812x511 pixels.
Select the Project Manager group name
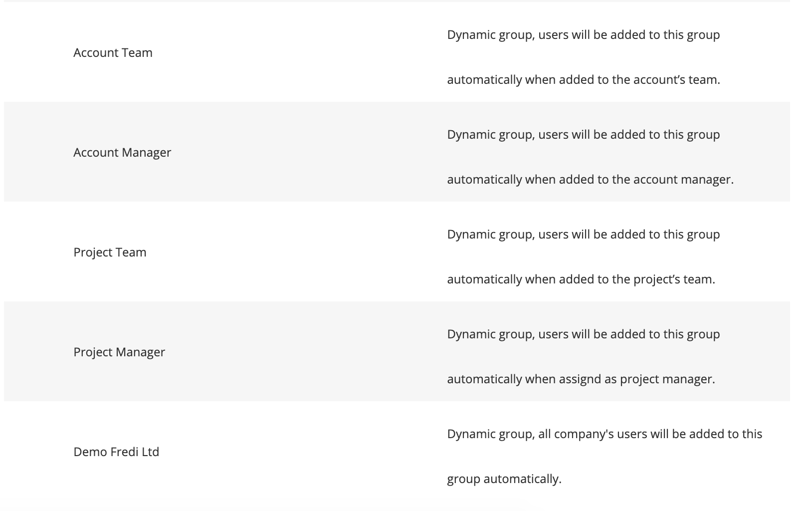(x=119, y=352)
